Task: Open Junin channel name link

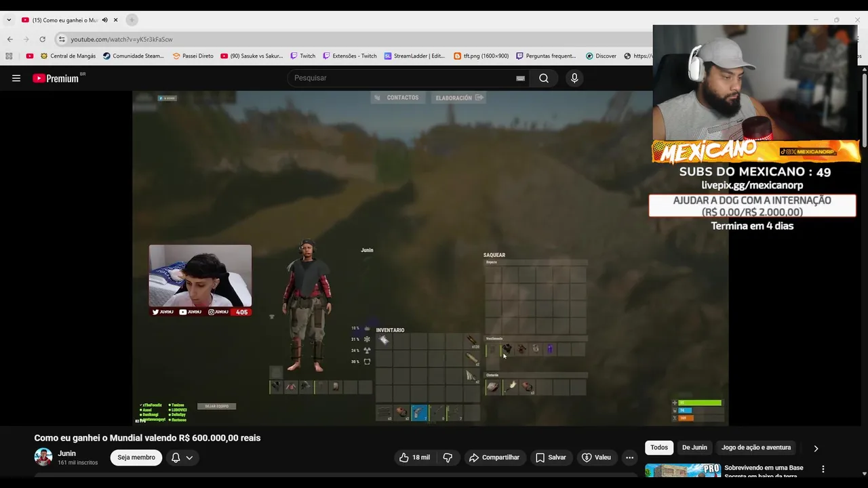Action: (66, 453)
